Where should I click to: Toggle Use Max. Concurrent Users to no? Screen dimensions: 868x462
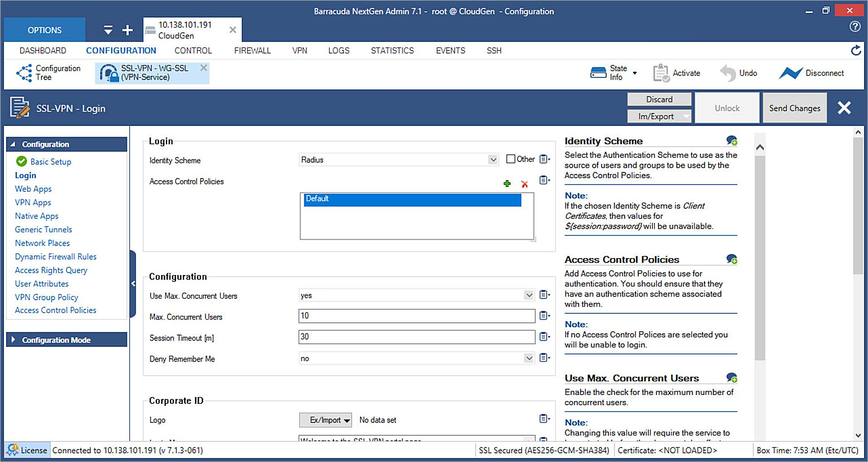(x=528, y=295)
